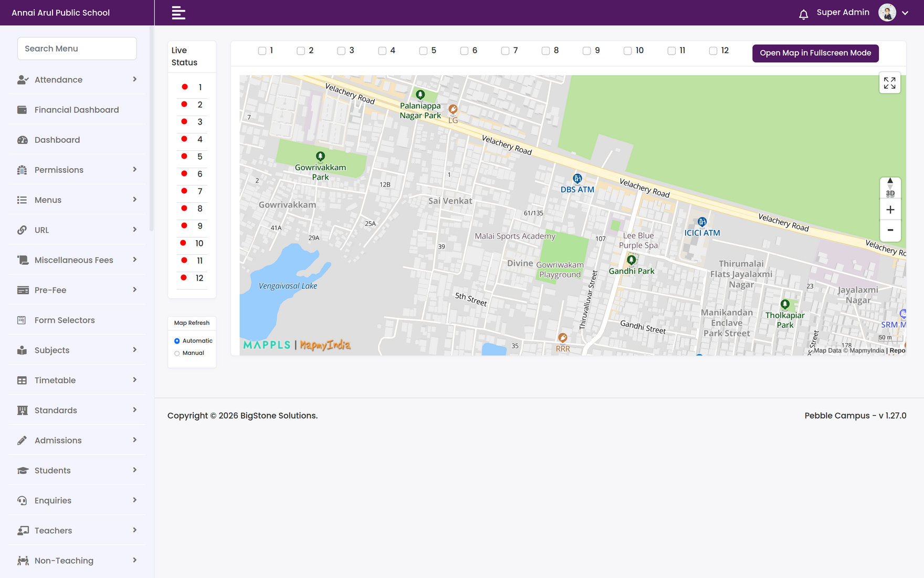Expand the Timetable menu chevron
Viewport: 924px width, 578px height.
[x=135, y=379]
